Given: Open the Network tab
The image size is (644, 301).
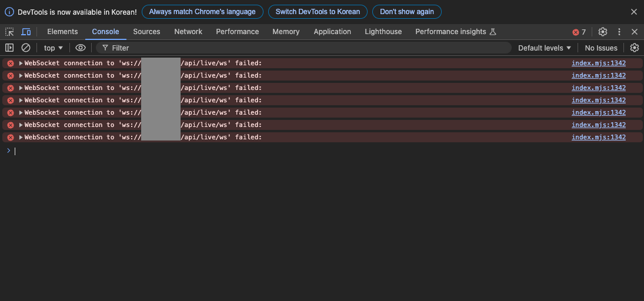Looking at the screenshot, I should click(x=188, y=32).
